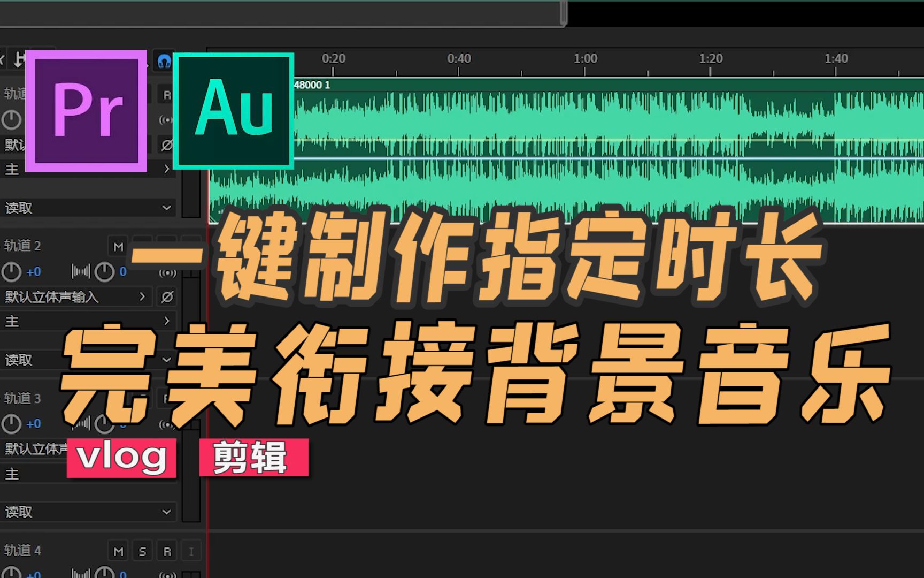
Task: Select 轨道 3 track name
Action: [x=22, y=398]
